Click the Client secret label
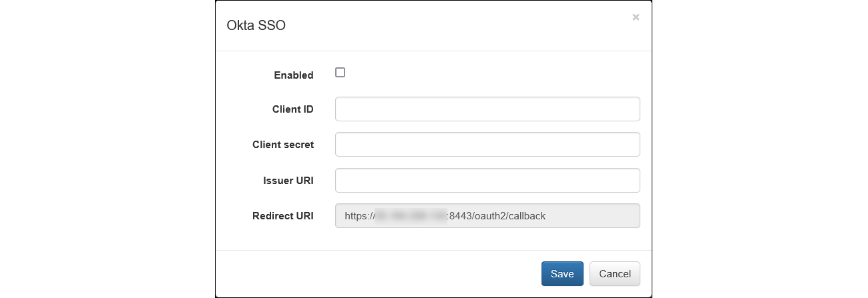This screenshot has width=868, height=298. click(x=282, y=145)
